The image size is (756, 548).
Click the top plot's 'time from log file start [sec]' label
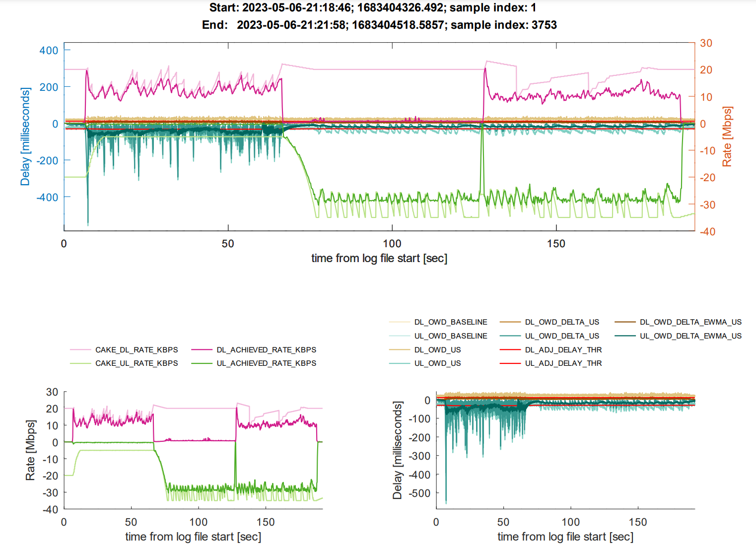(x=379, y=258)
